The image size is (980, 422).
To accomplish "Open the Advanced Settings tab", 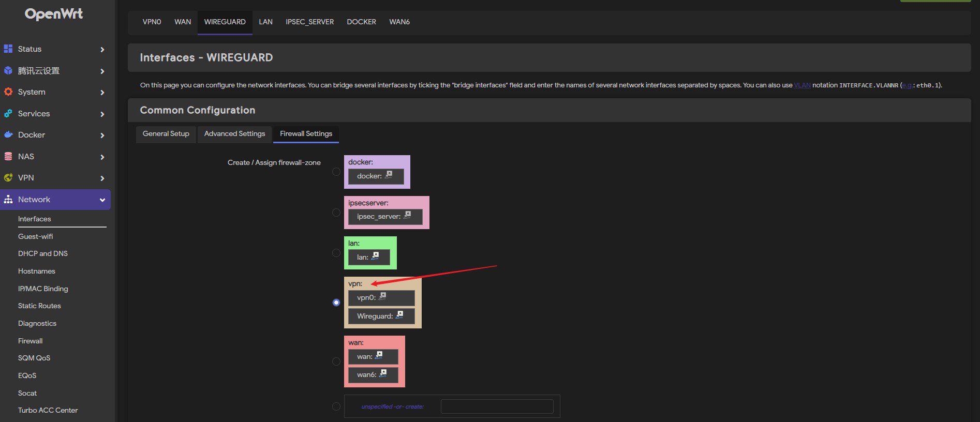I will (234, 134).
